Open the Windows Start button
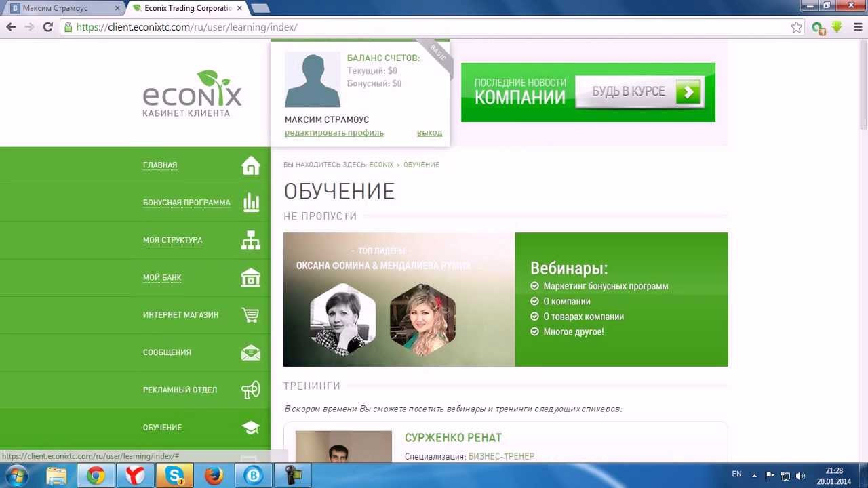868x488 pixels. [x=16, y=475]
